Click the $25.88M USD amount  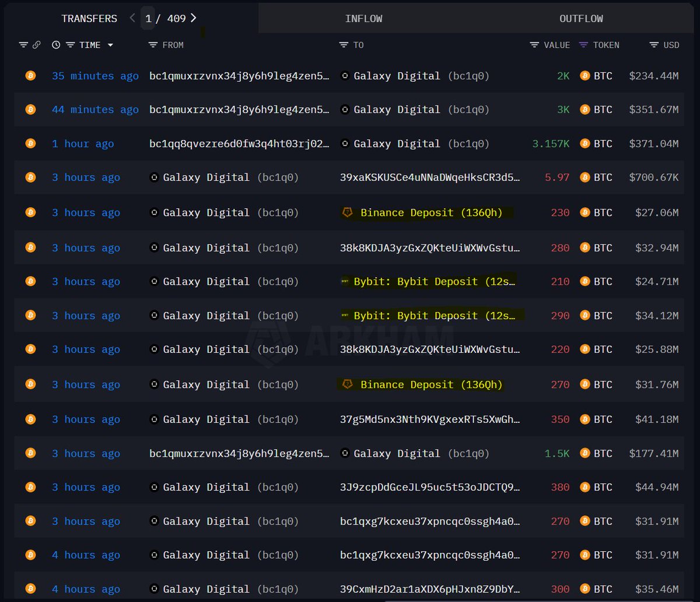coord(657,349)
